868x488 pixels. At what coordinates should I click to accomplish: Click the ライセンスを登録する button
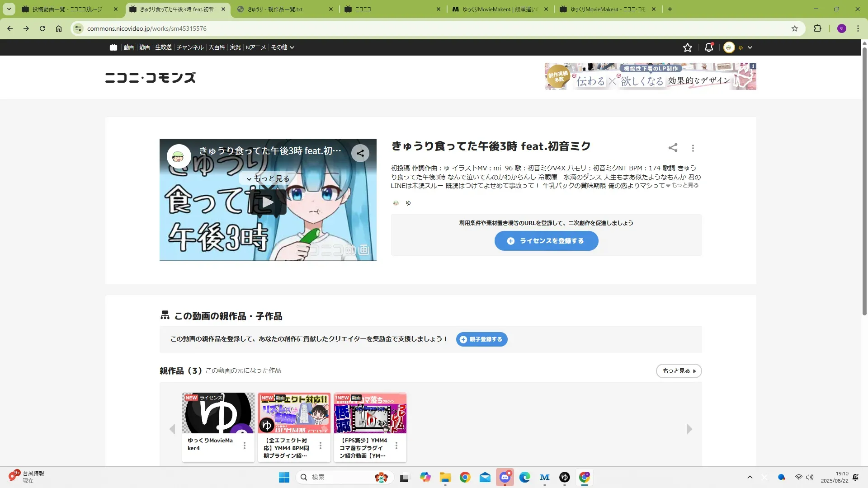tap(546, 241)
